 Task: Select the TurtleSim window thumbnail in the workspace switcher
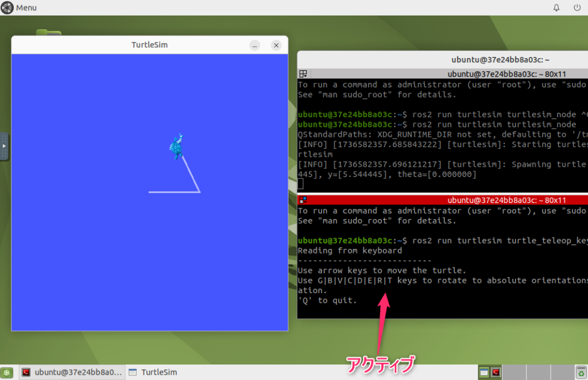click(x=484, y=372)
